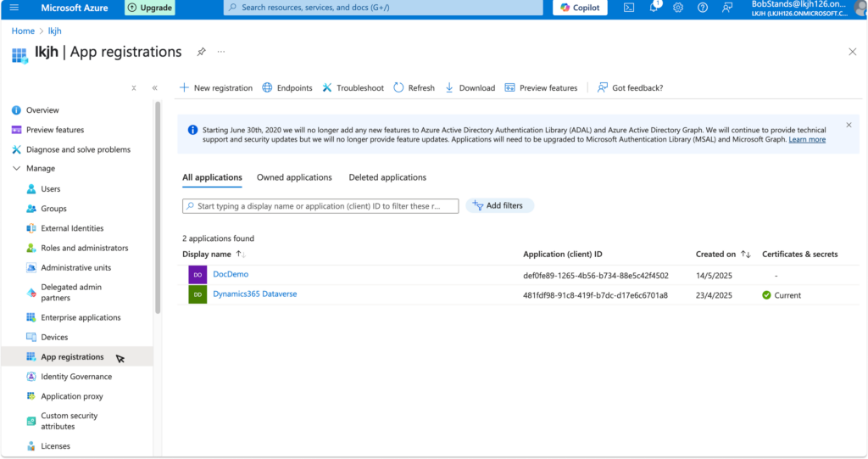This screenshot has width=868, height=459.
Task: Open the notifications bell
Action: tap(654, 8)
